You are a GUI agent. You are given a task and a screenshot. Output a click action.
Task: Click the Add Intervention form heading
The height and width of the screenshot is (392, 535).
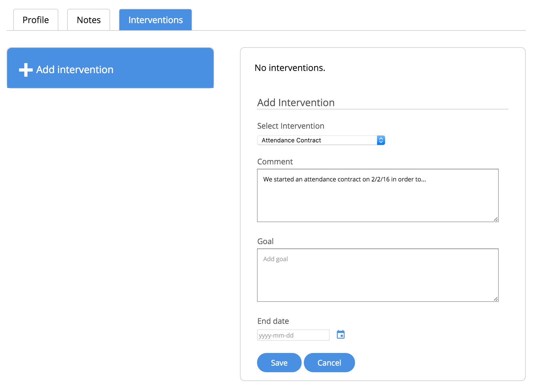(x=296, y=103)
